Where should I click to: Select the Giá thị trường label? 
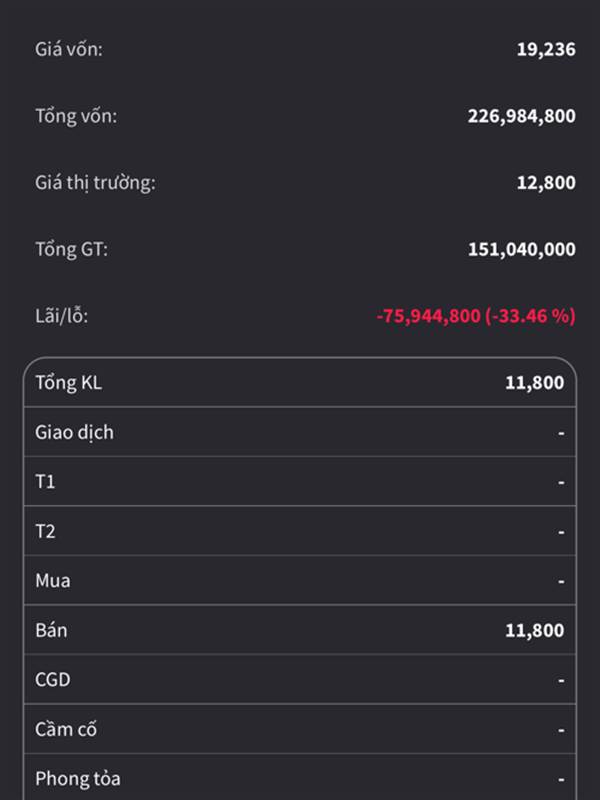95,183
